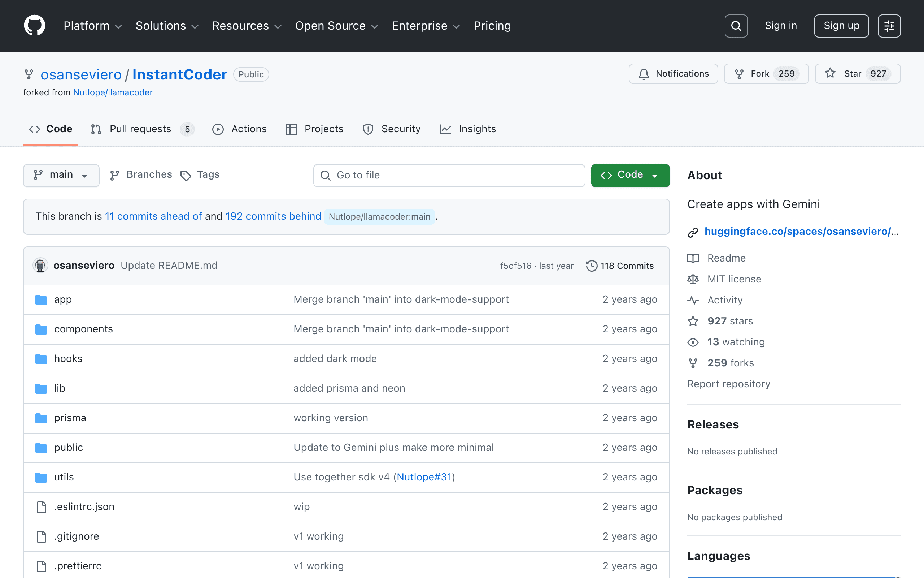The image size is (924, 578).
Task: Switch to the Security tab
Action: tap(391, 129)
